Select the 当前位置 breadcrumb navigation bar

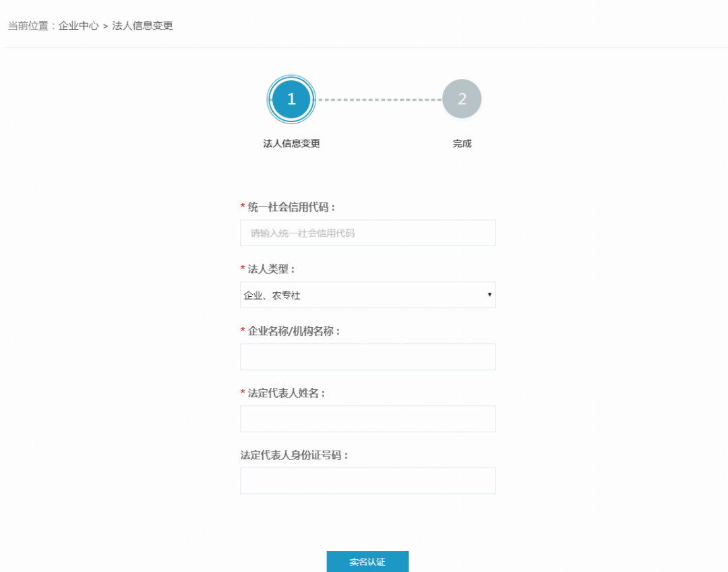[x=90, y=26]
